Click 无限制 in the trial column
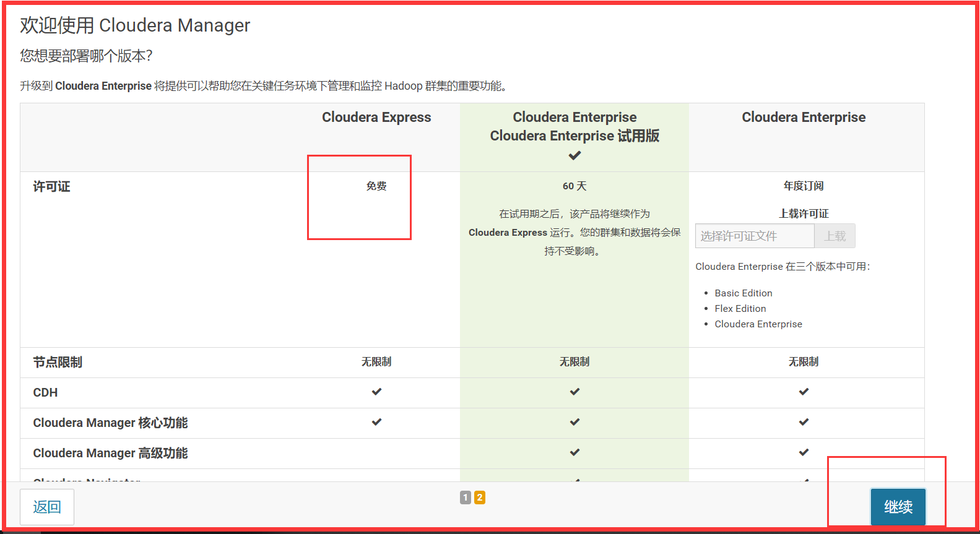This screenshot has width=980, height=534. click(x=575, y=361)
